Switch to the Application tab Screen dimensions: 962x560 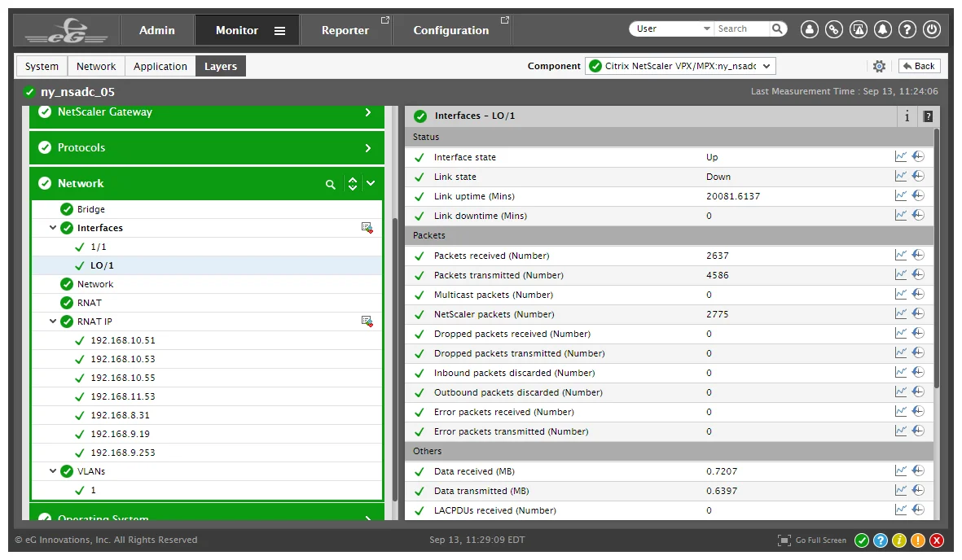160,66
